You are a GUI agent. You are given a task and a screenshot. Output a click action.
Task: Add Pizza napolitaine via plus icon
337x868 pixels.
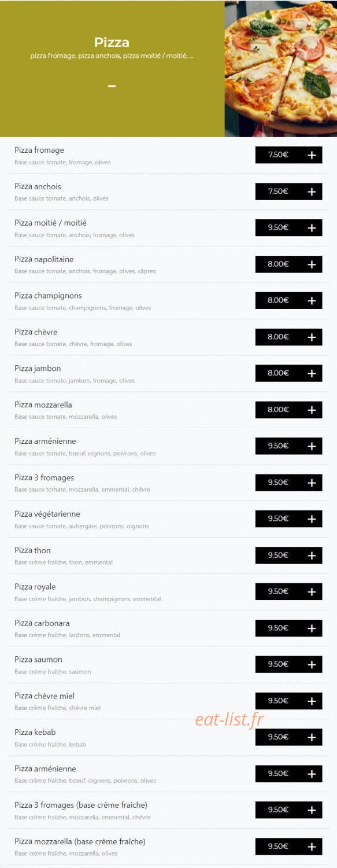click(x=312, y=264)
